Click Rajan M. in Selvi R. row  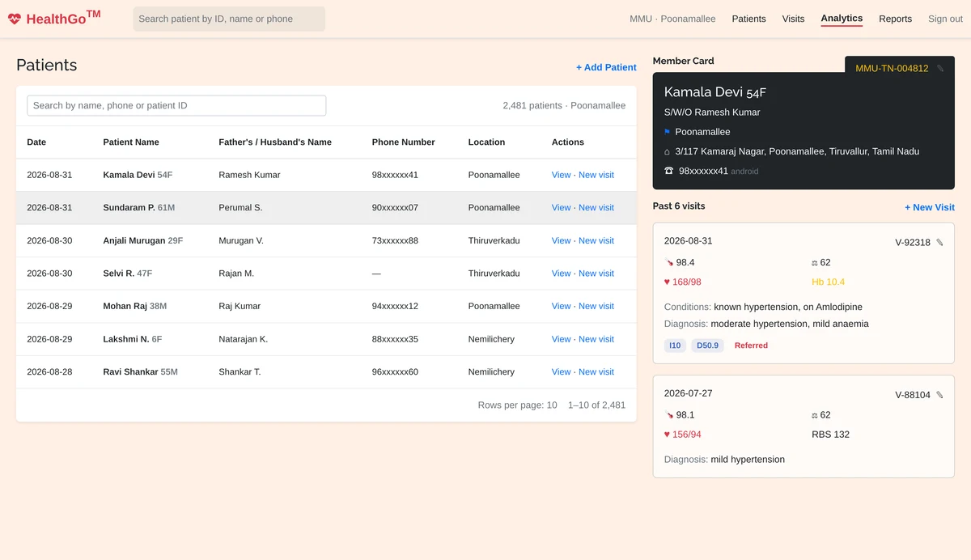(236, 274)
